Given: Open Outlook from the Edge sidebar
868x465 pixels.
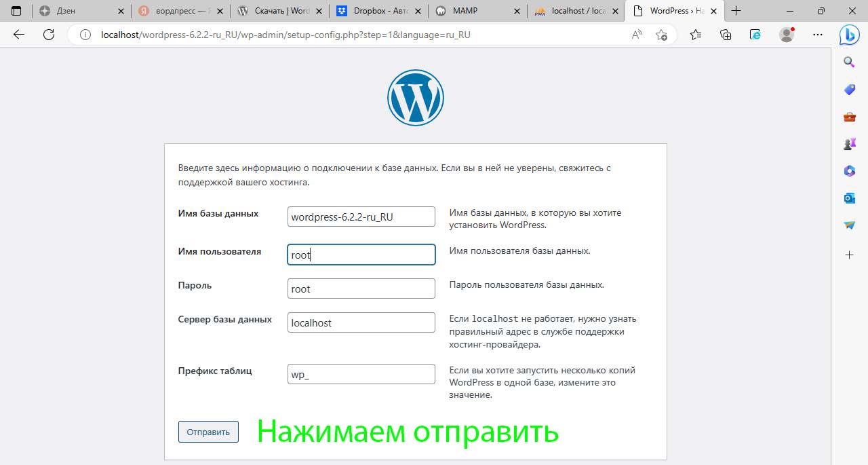Looking at the screenshot, I should coord(849,198).
